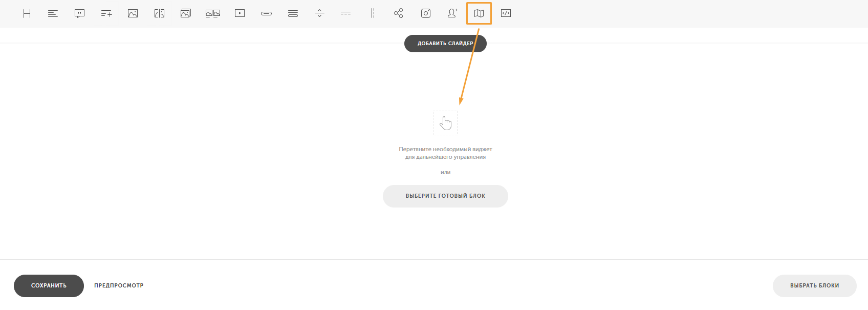Click Выберите готовый блок button
The height and width of the screenshot is (310, 868).
[x=445, y=196]
